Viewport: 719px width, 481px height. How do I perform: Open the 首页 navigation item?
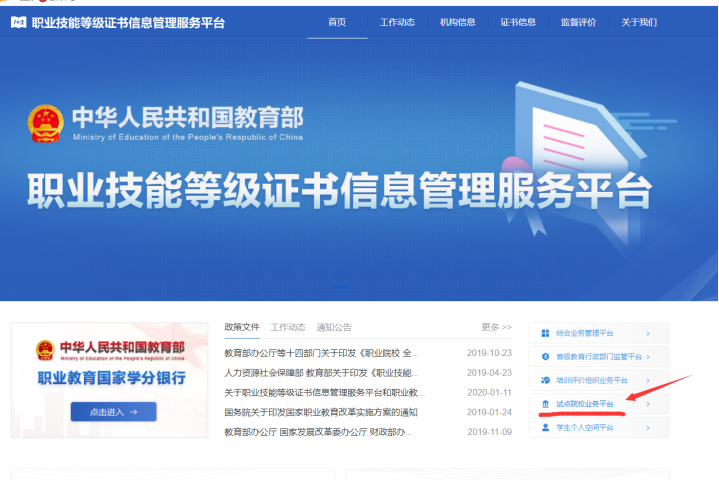[337, 22]
